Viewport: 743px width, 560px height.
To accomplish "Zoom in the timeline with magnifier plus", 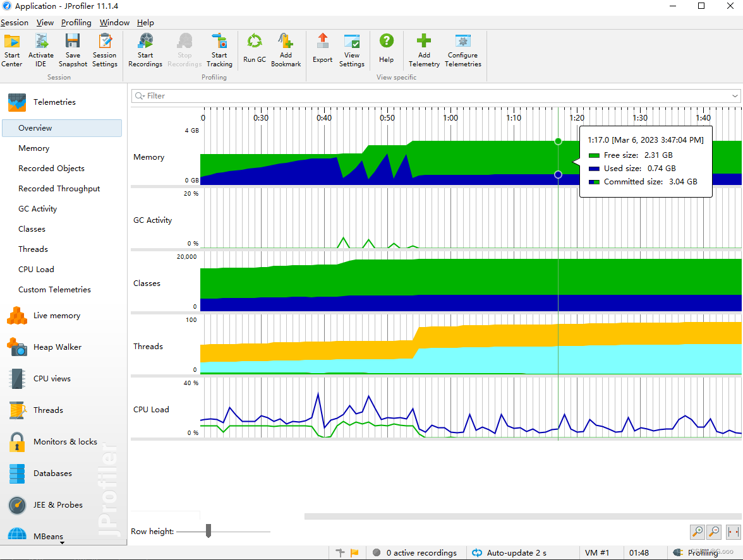I will [x=697, y=532].
